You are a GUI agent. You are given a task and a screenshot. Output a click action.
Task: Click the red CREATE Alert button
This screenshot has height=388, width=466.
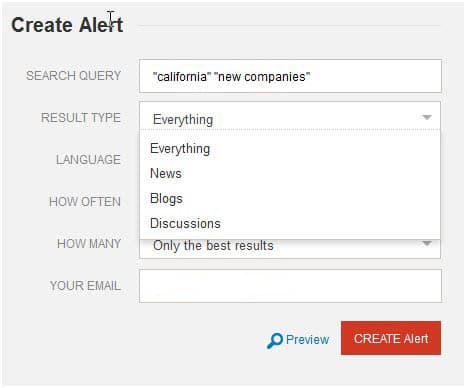coord(391,338)
